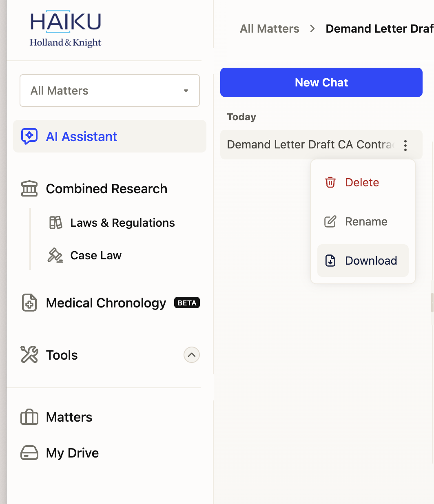Open Case Law research

pyautogui.click(x=96, y=255)
